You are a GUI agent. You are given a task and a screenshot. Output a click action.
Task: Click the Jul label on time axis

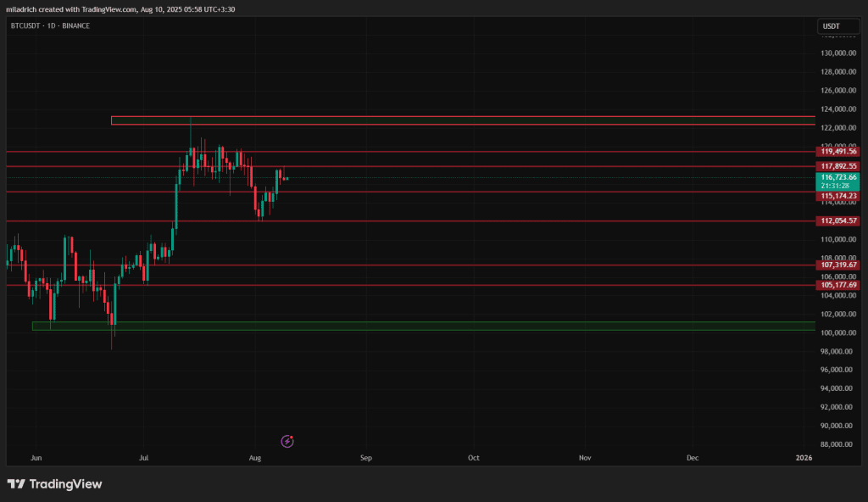(145, 458)
